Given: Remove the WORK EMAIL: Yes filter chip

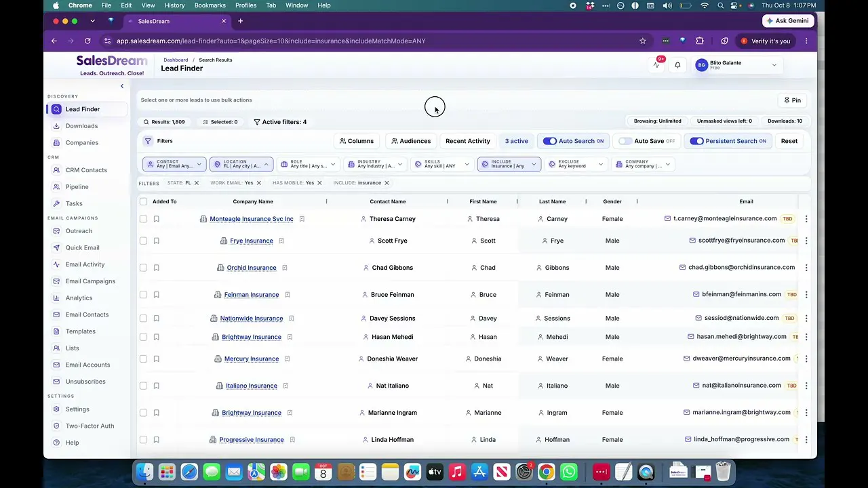Looking at the screenshot, I should point(258,183).
